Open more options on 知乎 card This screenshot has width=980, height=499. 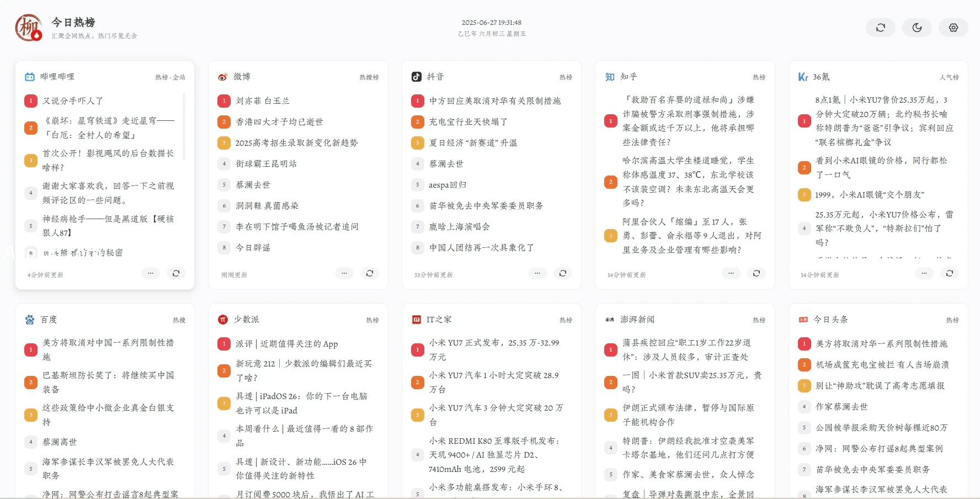pyautogui.click(x=731, y=273)
